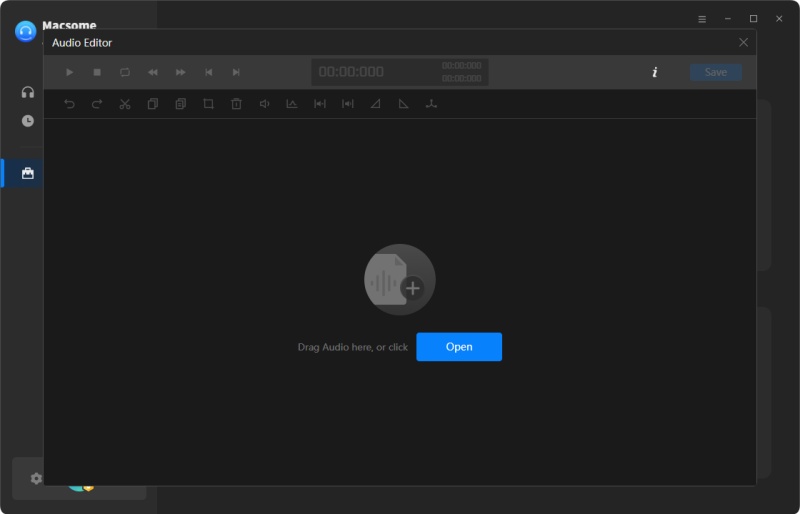Image resolution: width=800 pixels, height=514 pixels.
Task: Click the three-pronged split icon in the edit toolbar
Action: pyautogui.click(x=431, y=104)
